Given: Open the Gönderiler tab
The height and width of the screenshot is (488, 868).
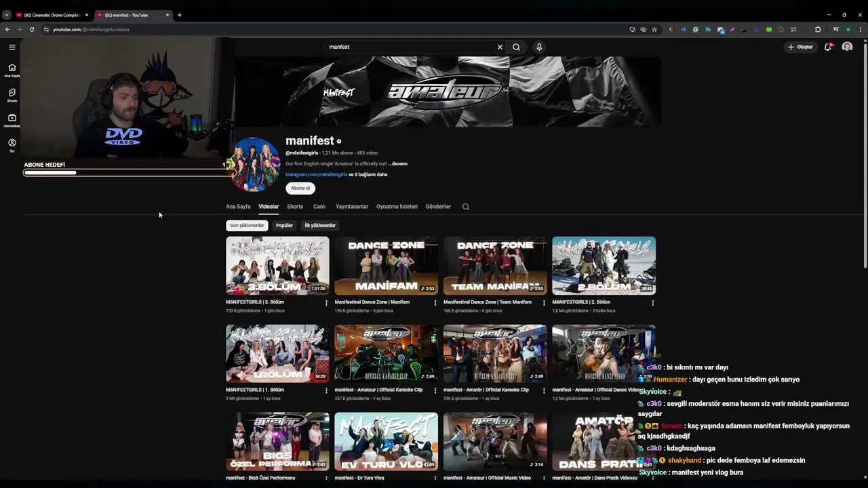Looking at the screenshot, I should tap(438, 207).
